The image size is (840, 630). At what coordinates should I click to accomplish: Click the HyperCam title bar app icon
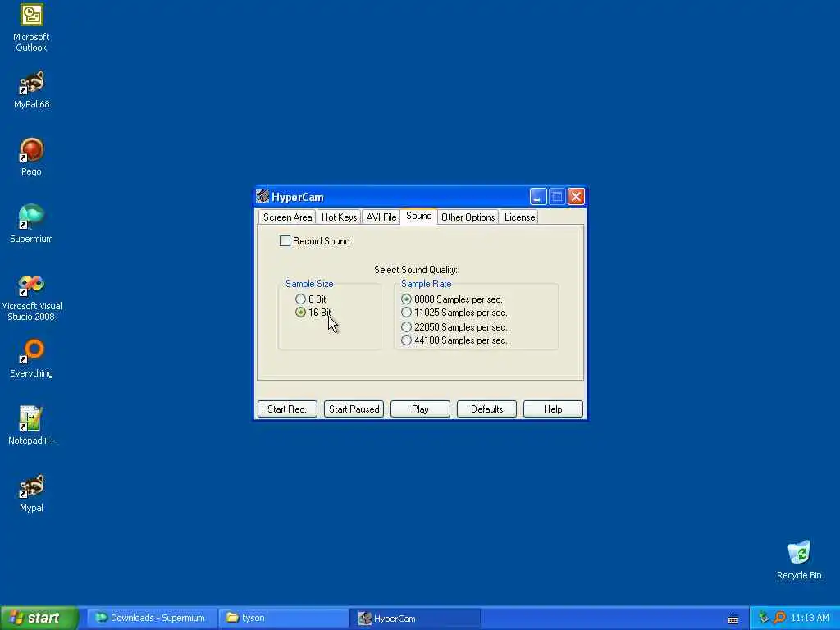click(x=262, y=197)
